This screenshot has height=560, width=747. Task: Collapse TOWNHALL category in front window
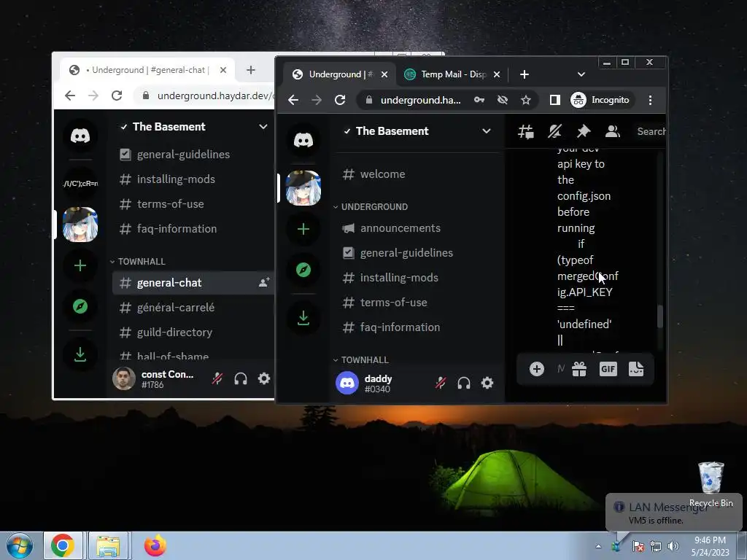click(360, 360)
